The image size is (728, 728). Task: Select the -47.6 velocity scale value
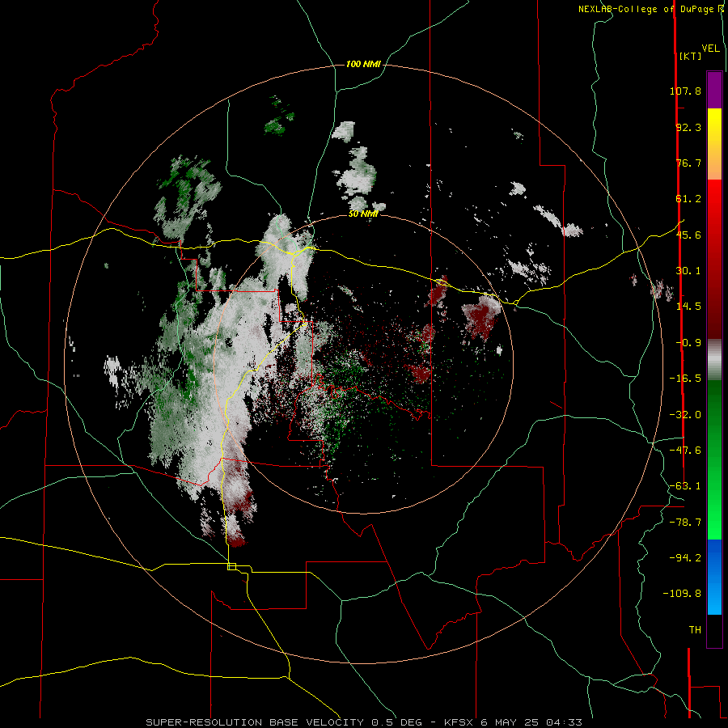[x=685, y=451]
